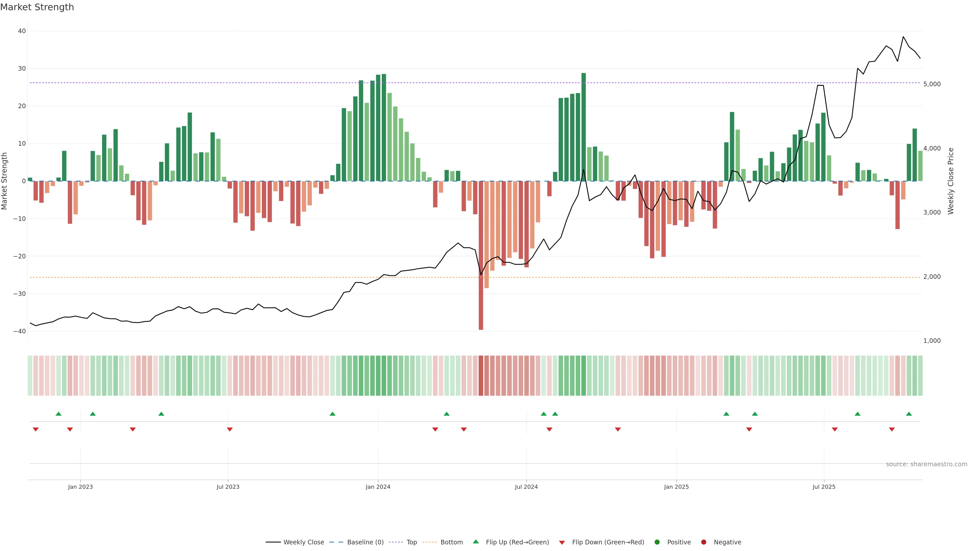Click the last red flip-down triangle on the right
The image size is (980, 551).
[x=892, y=429]
